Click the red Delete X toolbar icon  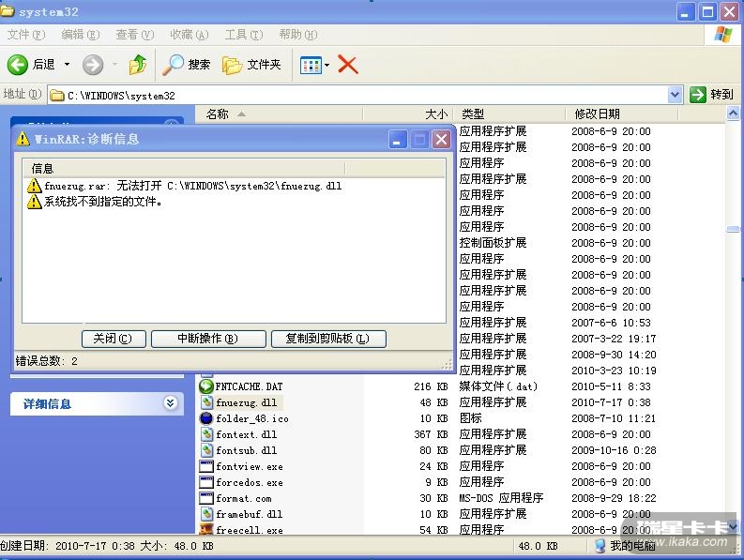coord(348,64)
